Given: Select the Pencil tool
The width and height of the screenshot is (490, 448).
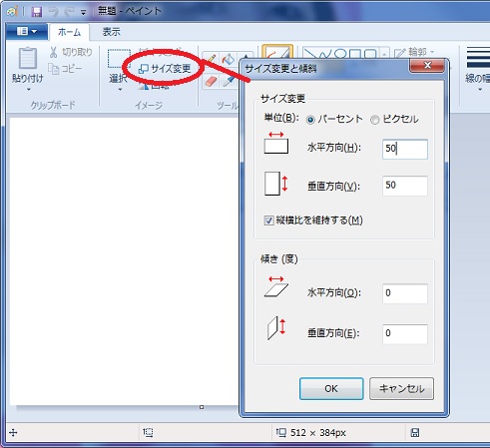Looking at the screenshot, I should coord(211,59).
